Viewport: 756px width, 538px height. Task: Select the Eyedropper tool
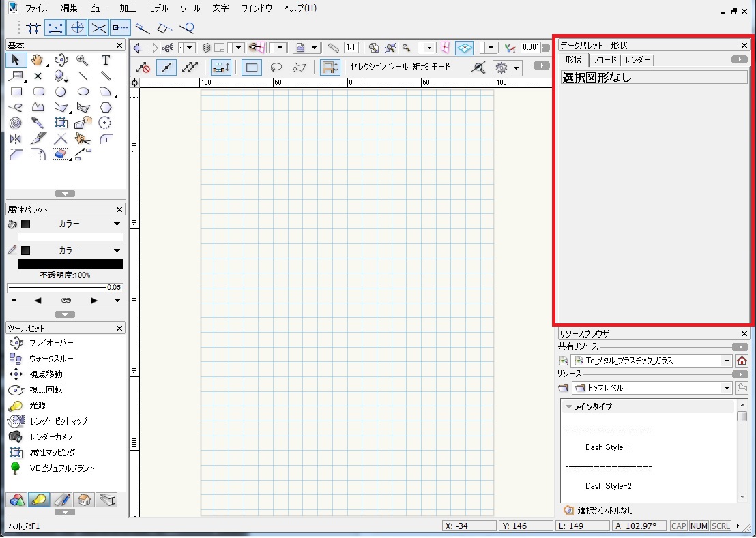point(38,123)
